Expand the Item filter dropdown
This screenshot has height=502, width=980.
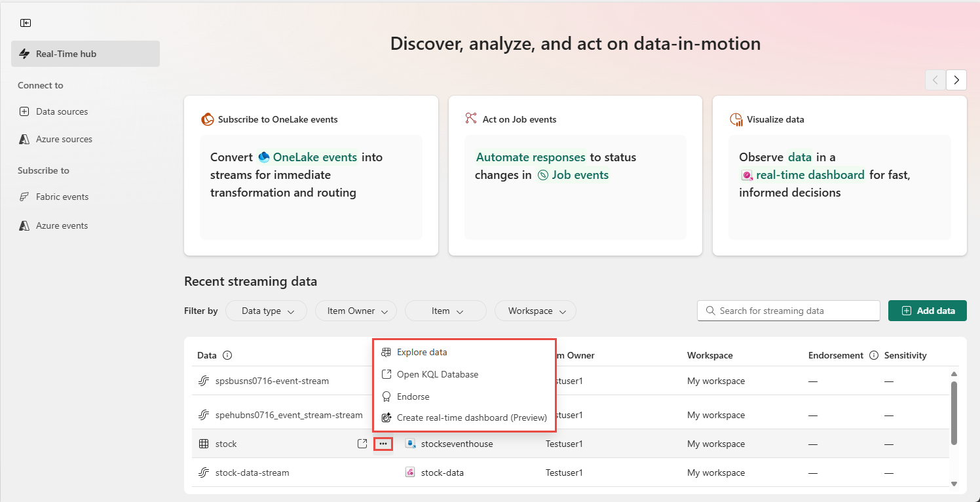445,311
